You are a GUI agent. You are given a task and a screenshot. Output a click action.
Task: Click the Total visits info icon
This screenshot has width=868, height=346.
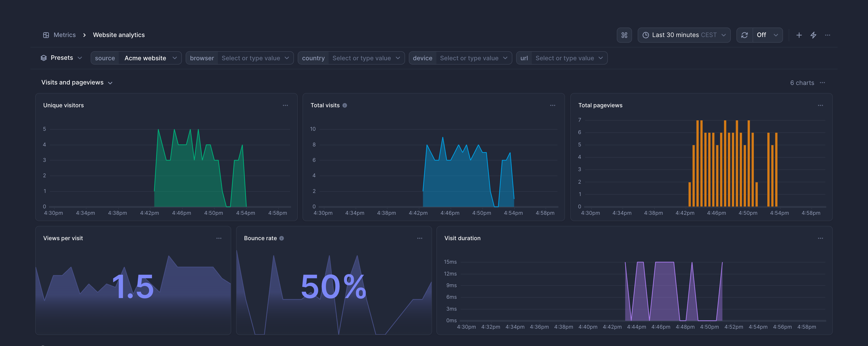[x=345, y=105]
